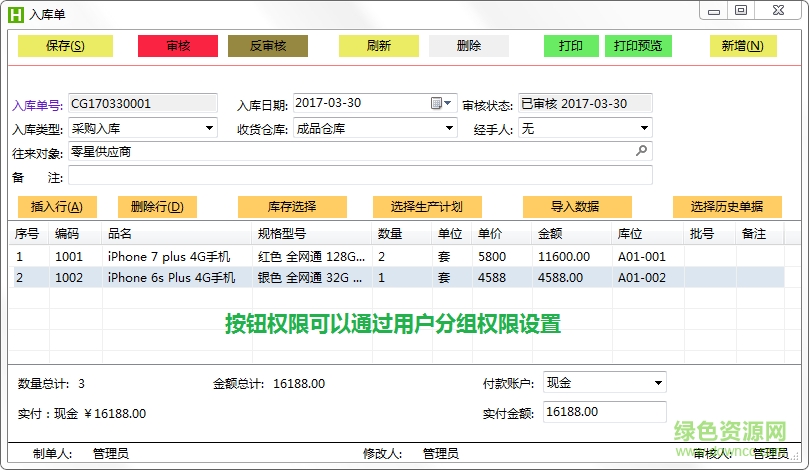Refresh the form with 刷新 button
Viewport: 809px width, 470px height.
pos(378,46)
